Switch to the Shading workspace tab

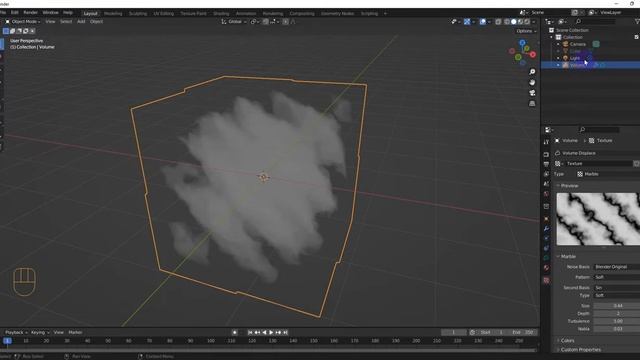click(221, 13)
